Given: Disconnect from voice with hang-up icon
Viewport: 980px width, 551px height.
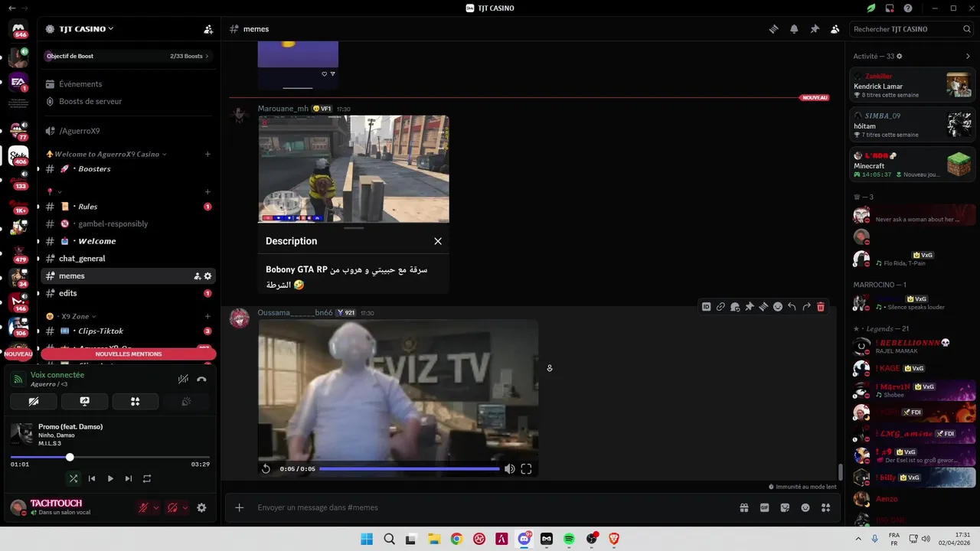Looking at the screenshot, I should pyautogui.click(x=201, y=379).
